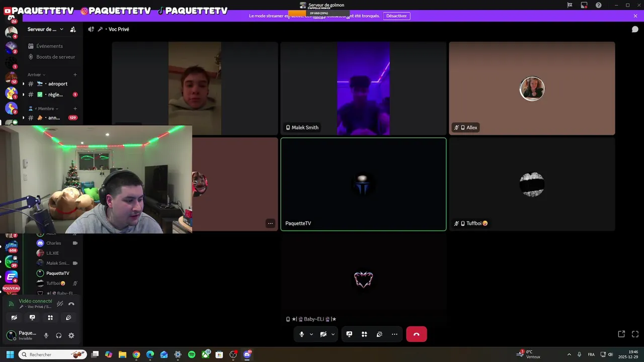Screen dimensions: 644x362
Task: Open user settings gear
Action: 71,335
